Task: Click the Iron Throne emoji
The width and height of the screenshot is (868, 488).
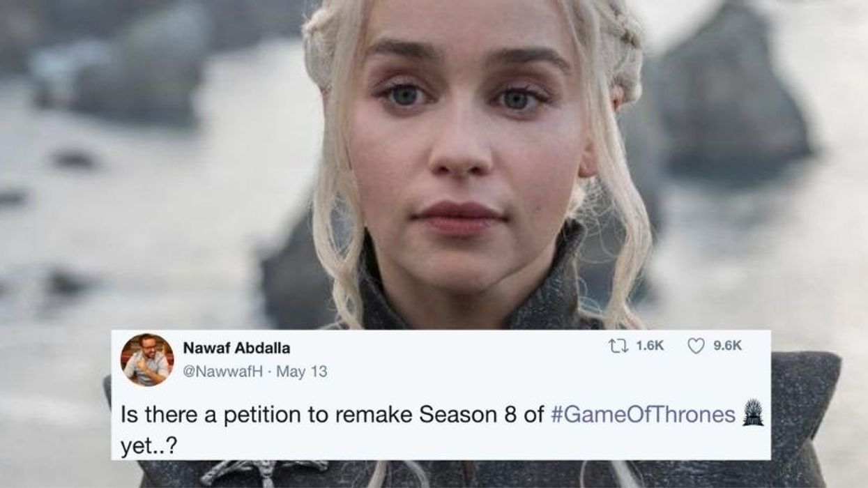Action: [x=753, y=413]
